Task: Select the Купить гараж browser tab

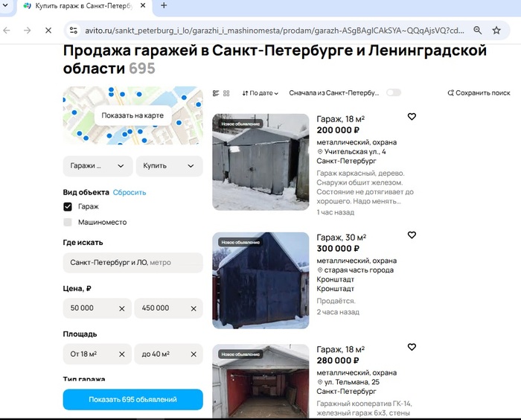Action: 83,6
